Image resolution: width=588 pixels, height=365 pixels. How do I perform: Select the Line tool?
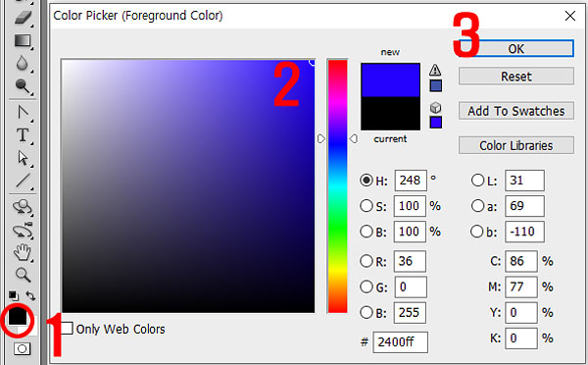coord(23,181)
